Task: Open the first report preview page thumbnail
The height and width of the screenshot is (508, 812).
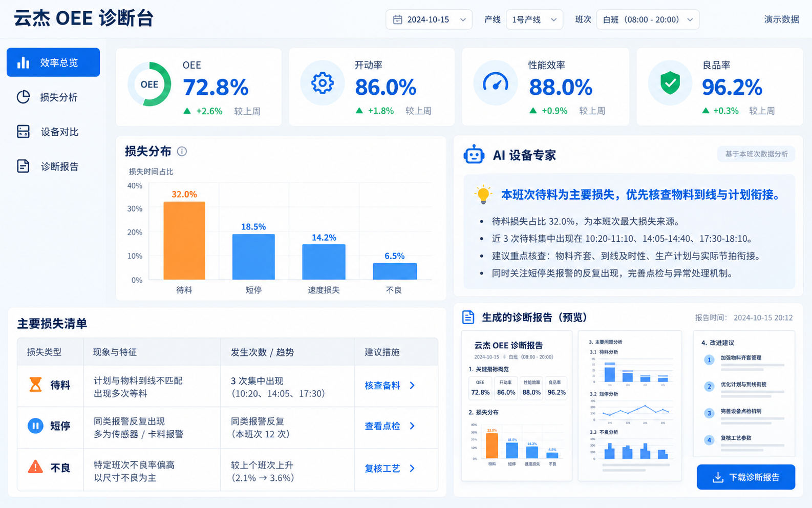Action: [517, 406]
